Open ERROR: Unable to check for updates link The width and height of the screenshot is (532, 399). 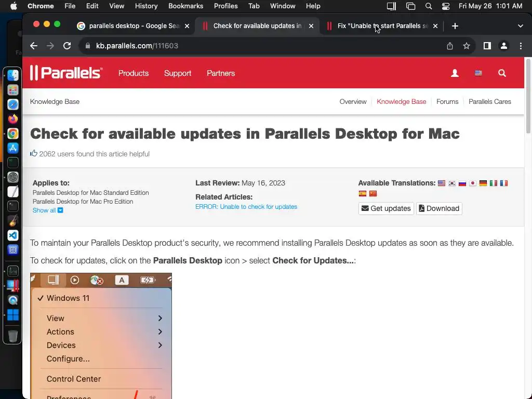(x=246, y=207)
